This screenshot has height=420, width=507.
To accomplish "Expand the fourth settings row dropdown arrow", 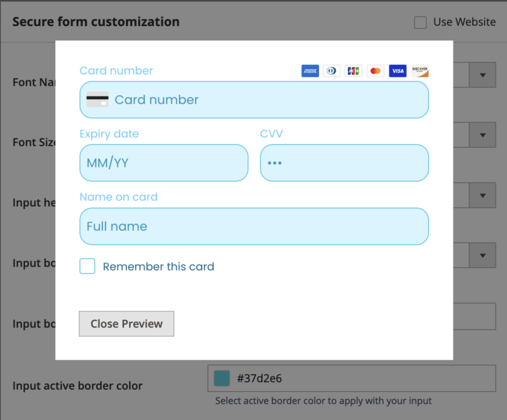I will pos(483,255).
